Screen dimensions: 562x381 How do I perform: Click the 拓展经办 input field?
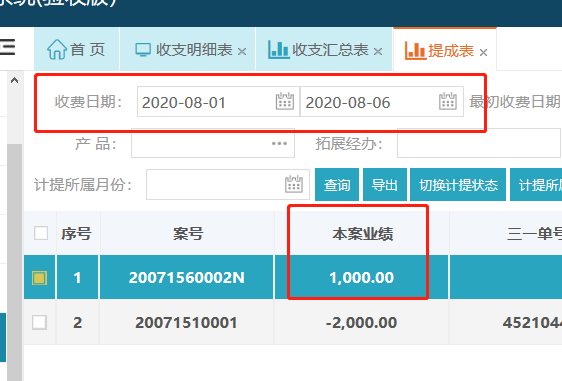click(479, 143)
